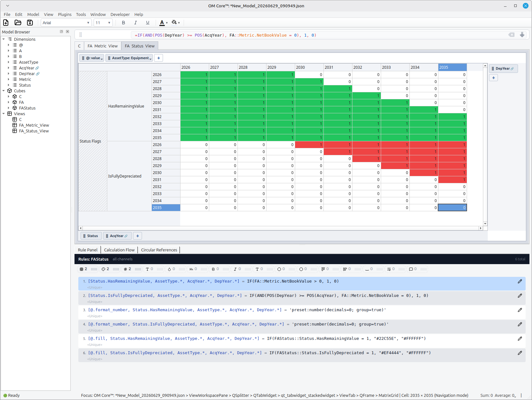Edit rule 3 format_number with pencil
532x400 pixels.
point(520,310)
